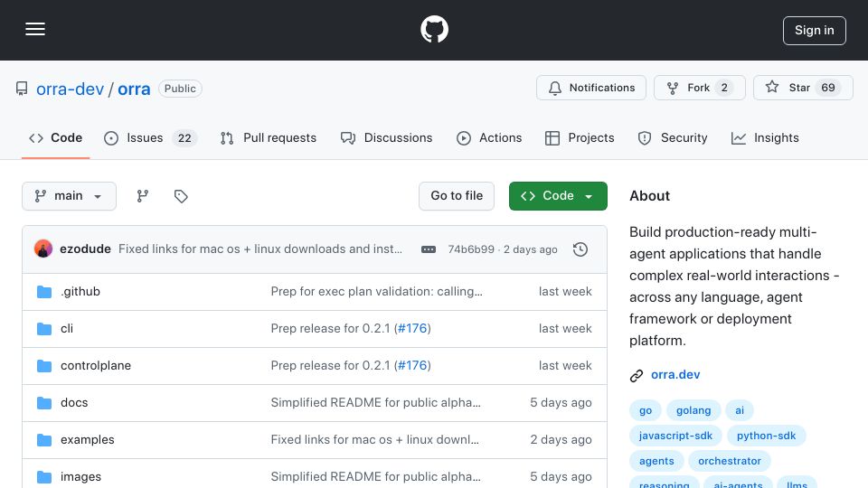
Task: Open the docs folder
Action: [74, 403]
